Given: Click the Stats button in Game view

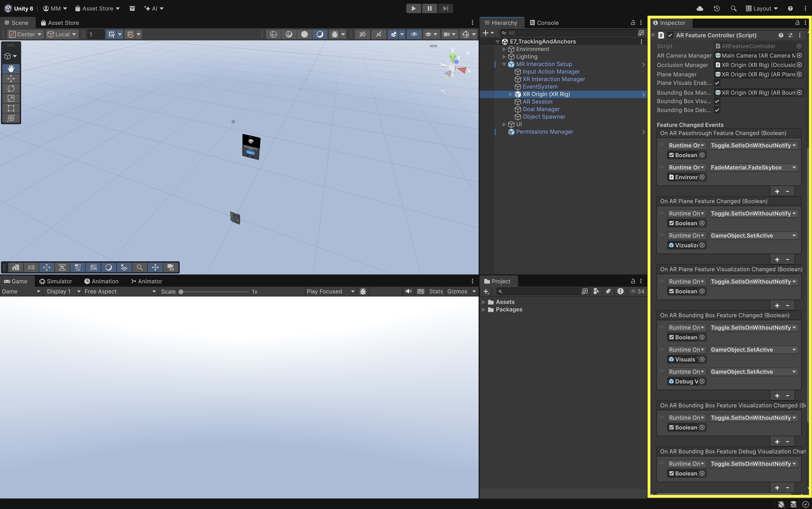Looking at the screenshot, I should click(436, 292).
